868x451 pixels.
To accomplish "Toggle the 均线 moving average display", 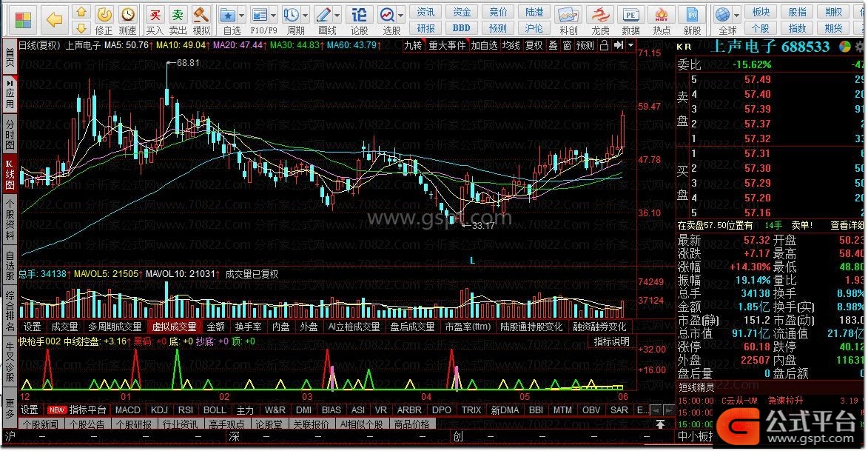I will coord(511,45).
